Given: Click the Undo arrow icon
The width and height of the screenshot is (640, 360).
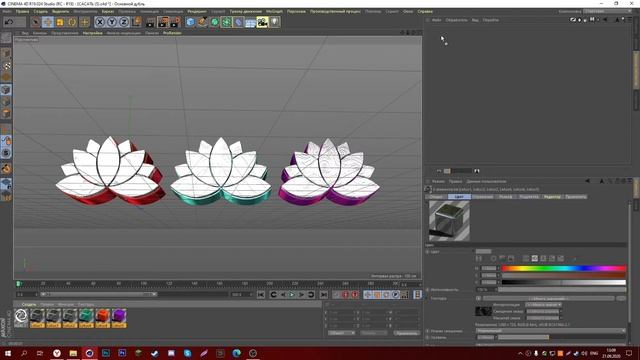Looking at the screenshot, I should (x=9, y=22).
